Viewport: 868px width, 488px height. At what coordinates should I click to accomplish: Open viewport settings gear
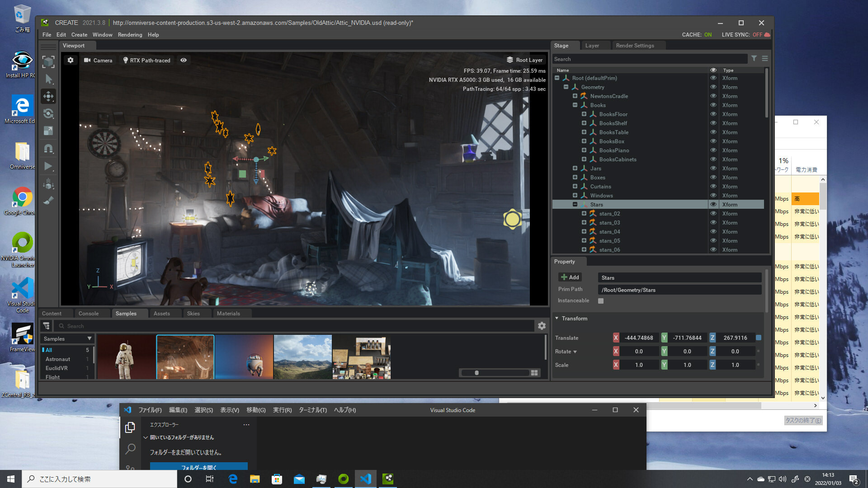[71, 60]
